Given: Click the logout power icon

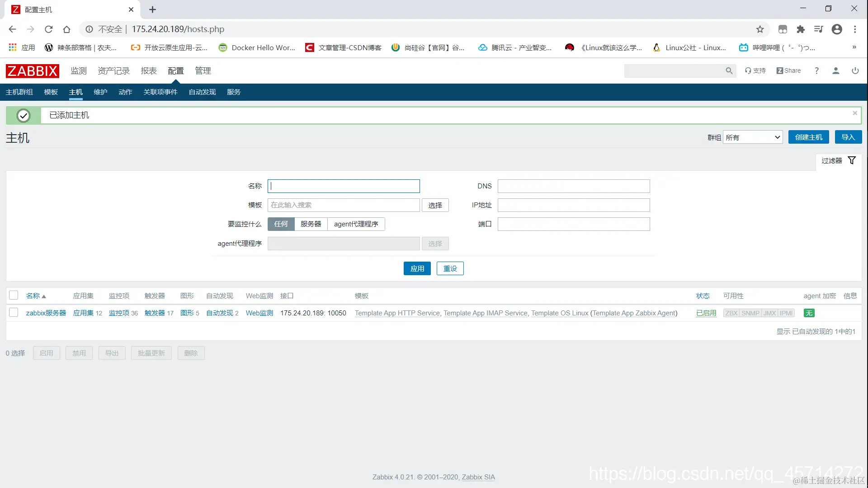Looking at the screenshot, I should pyautogui.click(x=855, y=71).
